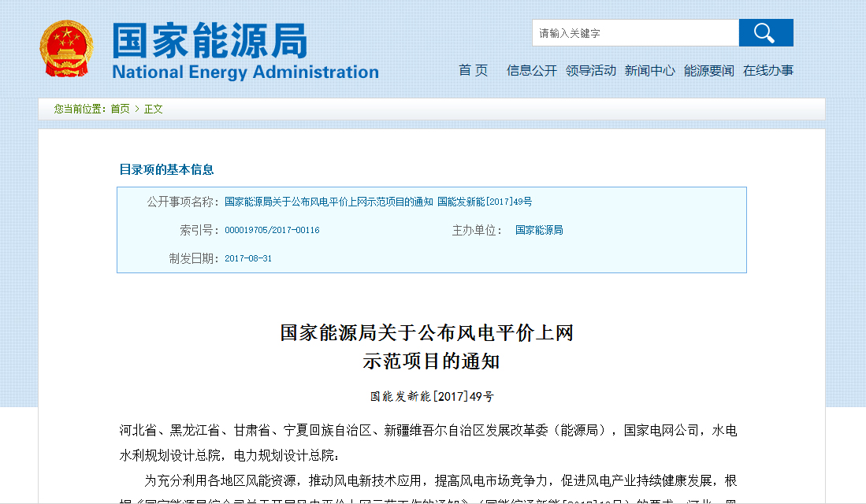Click 正文 in the breadcrumb trail
The width and height of the screenshot is (866, 504).
coord(154,109)
